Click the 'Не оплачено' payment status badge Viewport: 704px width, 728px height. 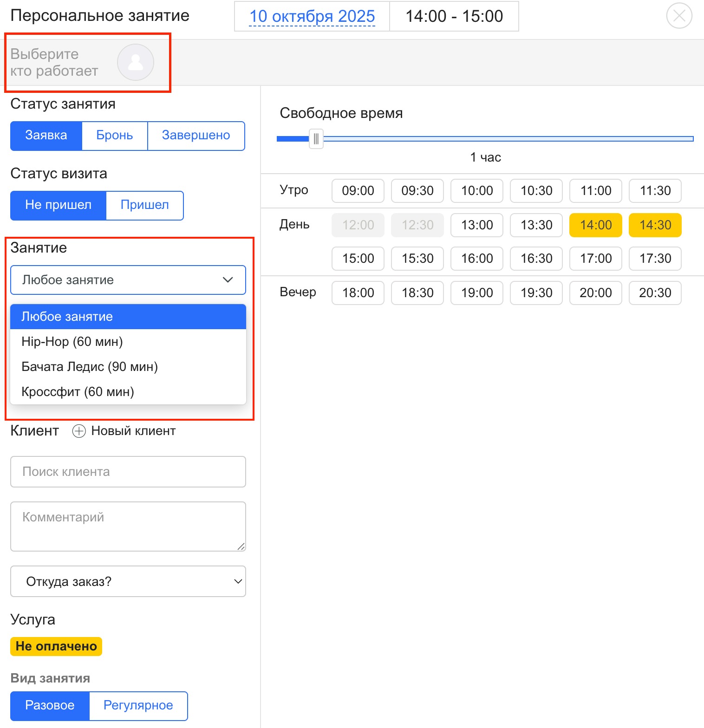click(56, 646)
